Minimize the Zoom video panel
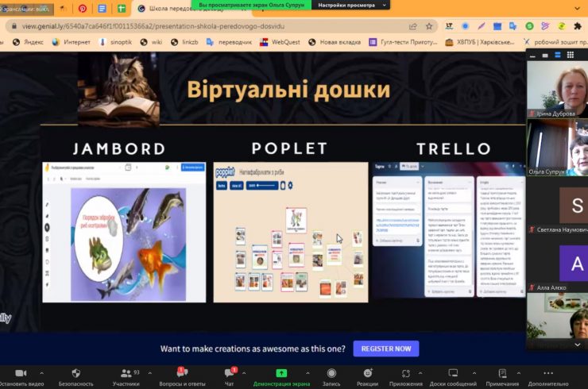 tap(532, 56)
